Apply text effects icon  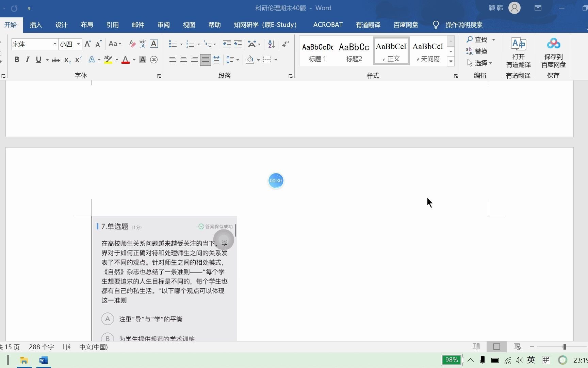point(92,60)
